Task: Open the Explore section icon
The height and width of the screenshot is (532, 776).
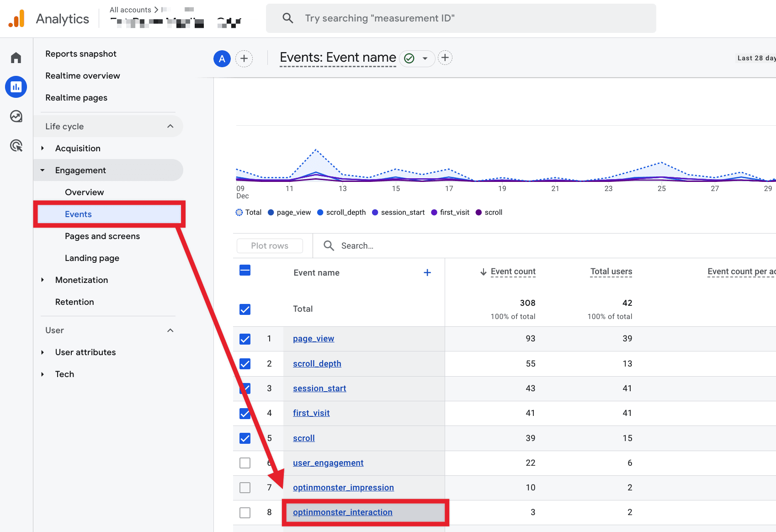Action: tap(16, 117)
